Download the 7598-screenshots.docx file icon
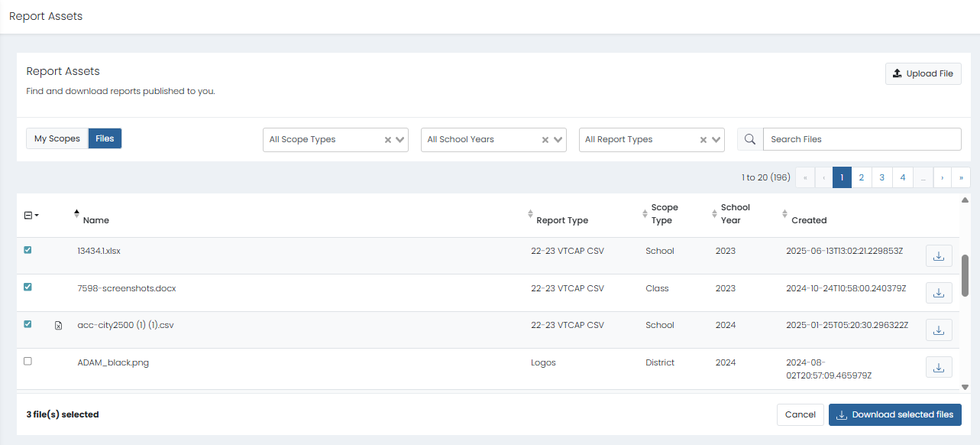This screenshot has width=980, height=445. tap(939, 293)
